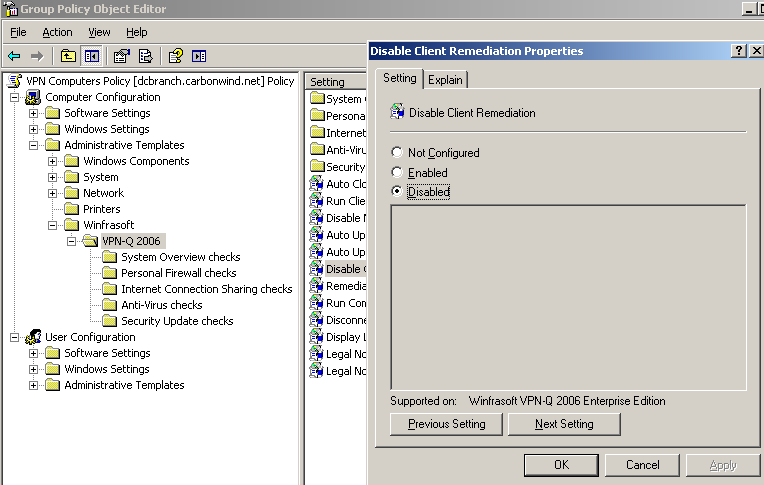Click the User Configuration node icon
This screenshot has height=485, width=764.
click(33, 337)
